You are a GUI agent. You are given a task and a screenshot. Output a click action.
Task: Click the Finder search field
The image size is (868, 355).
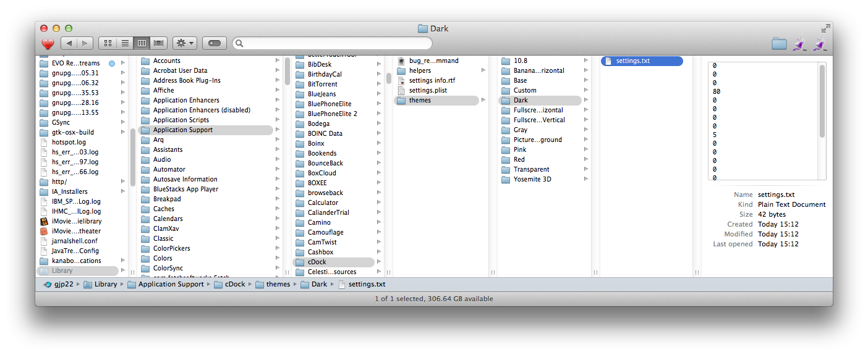pyautogui.click(x=333, y=43)
